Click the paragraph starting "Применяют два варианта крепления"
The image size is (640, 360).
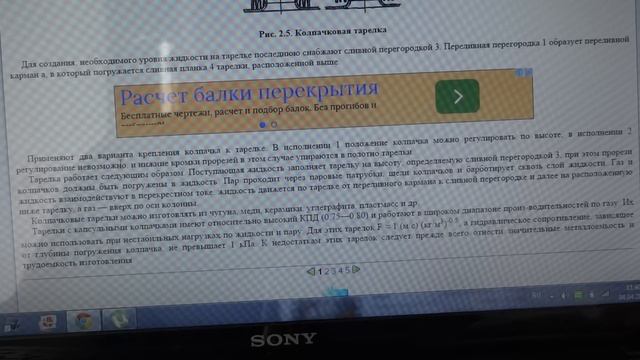click(324, 151)
